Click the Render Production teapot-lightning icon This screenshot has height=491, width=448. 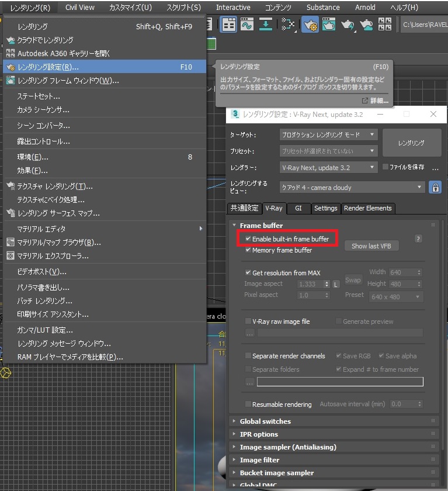348,25
